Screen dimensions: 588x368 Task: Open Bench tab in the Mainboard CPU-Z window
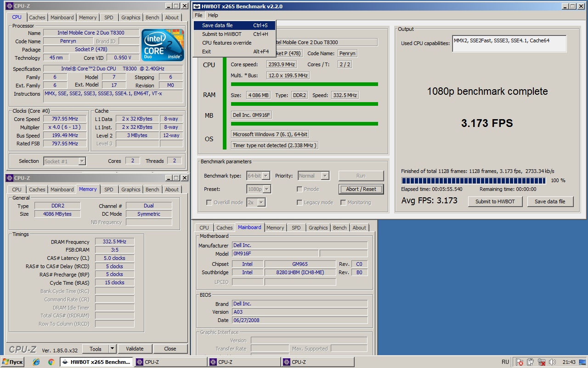[x=340, y=228]
